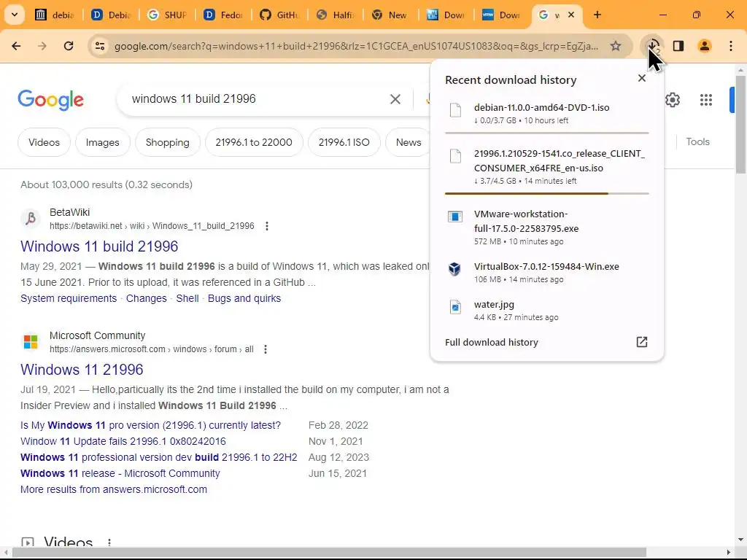The width and height of the screenshot is (747, 560).
Task: Click the vertical page scrollbar thumb
Action: point(740,124)
